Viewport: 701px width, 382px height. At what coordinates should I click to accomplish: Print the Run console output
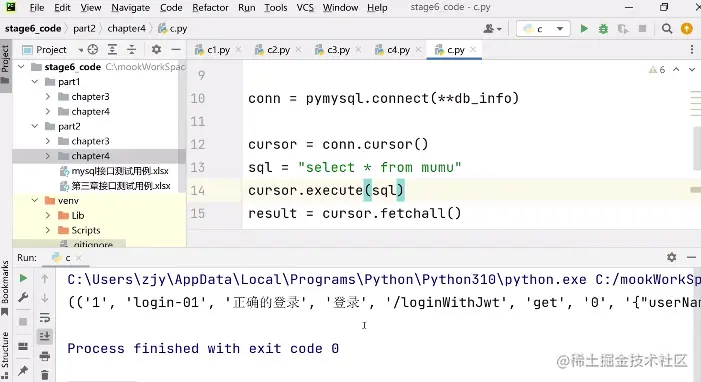click(x=45, y=356)
